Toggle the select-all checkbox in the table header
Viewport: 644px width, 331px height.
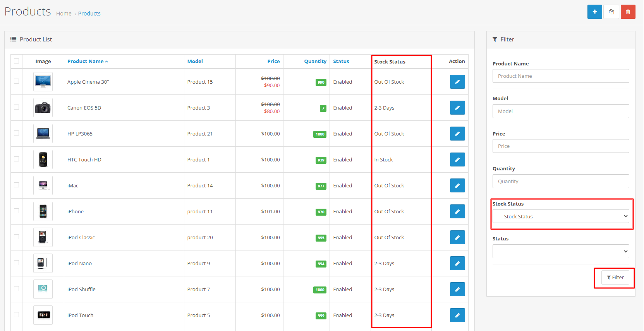(16, 61)
